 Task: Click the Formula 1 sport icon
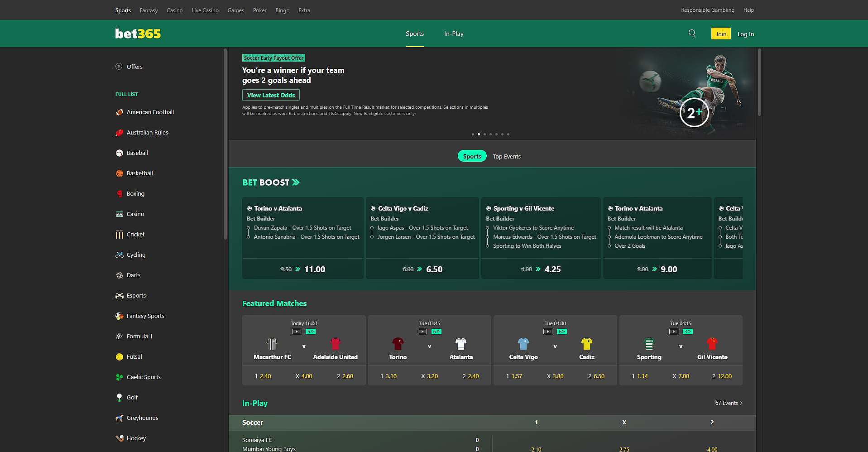click(119, 336)
